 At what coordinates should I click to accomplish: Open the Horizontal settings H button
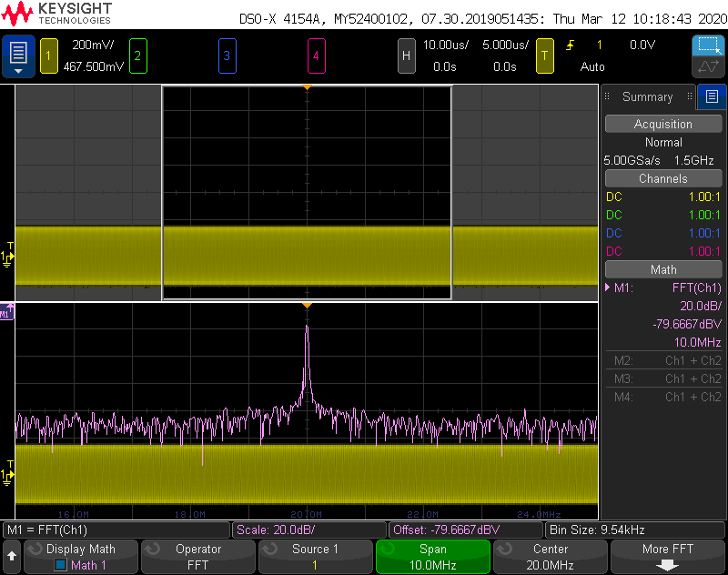[406, 56]
